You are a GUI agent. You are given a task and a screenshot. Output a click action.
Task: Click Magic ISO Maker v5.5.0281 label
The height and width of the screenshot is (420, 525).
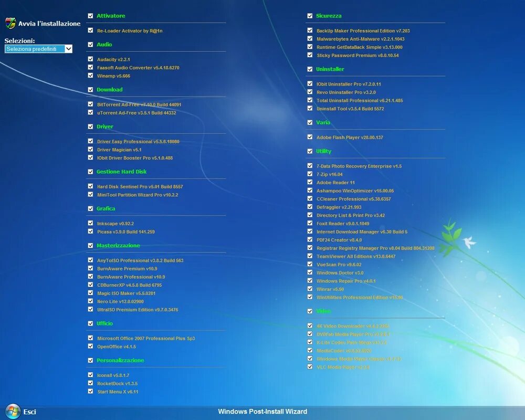pos(126,293)
